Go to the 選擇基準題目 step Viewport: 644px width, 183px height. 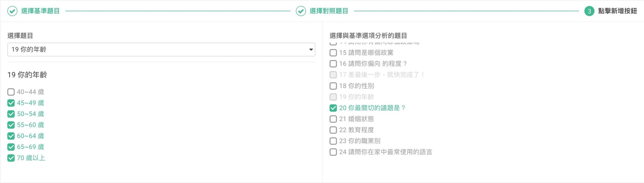40,11
